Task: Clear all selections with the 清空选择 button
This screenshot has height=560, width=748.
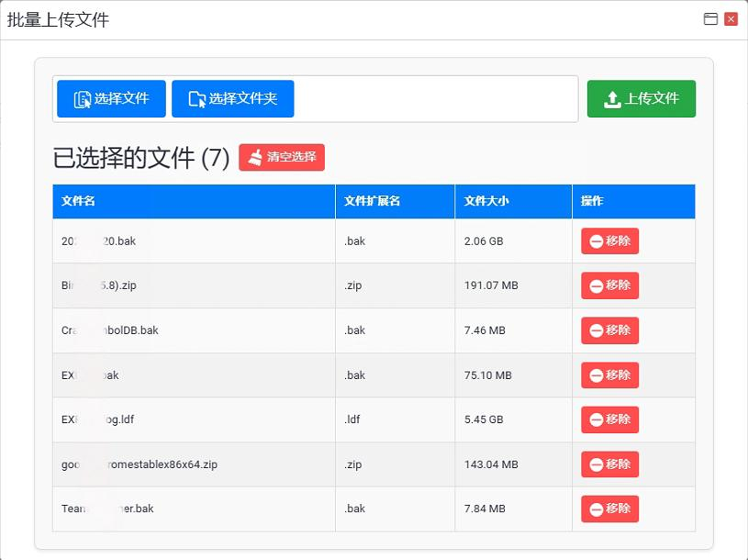Action: pyautogui.click(x=282, y=157)
